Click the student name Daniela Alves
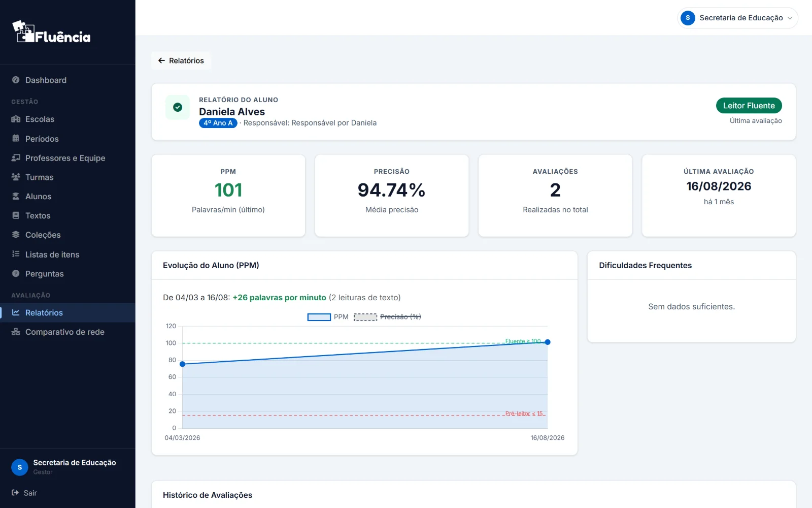812x508 pixels. (232, 112)
